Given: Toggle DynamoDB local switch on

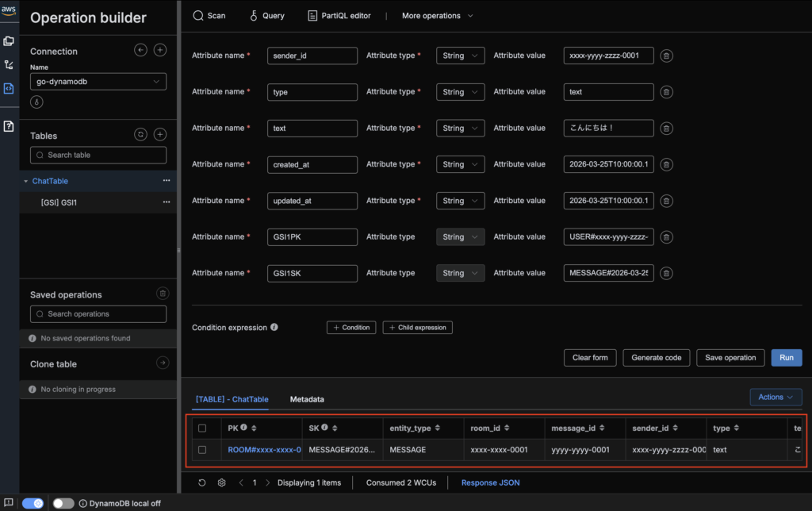Looking at the screenshot, I should pos(63,503).
